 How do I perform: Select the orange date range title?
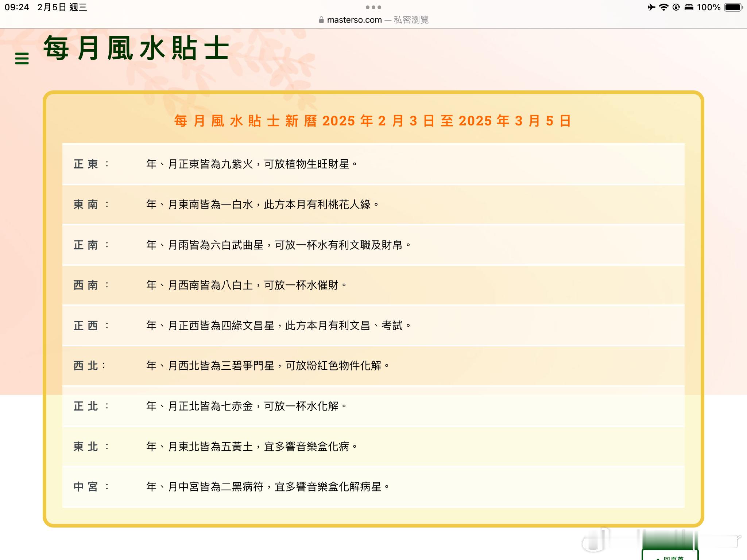[373, 121]
